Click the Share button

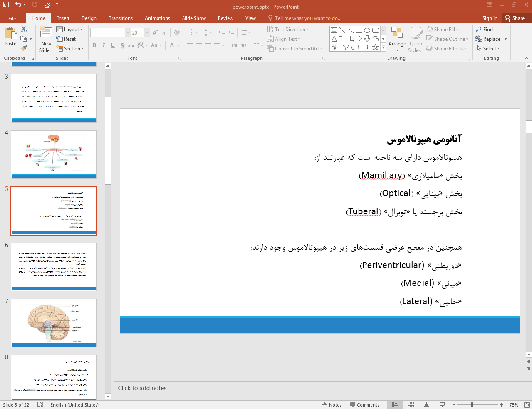pos(515,18)
